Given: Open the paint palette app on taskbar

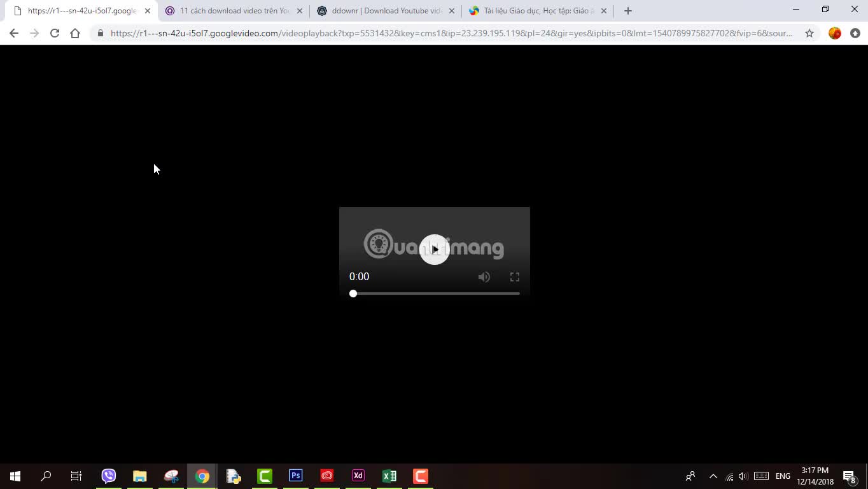Looking at the screenshot, I should [x=171, y=476].
